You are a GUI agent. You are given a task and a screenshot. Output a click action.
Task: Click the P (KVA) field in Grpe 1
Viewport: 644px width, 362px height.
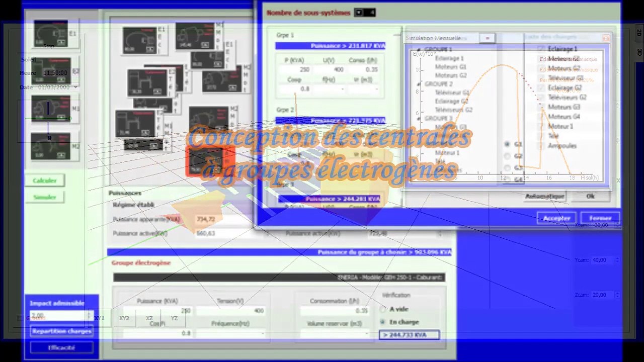click(295, 70)
